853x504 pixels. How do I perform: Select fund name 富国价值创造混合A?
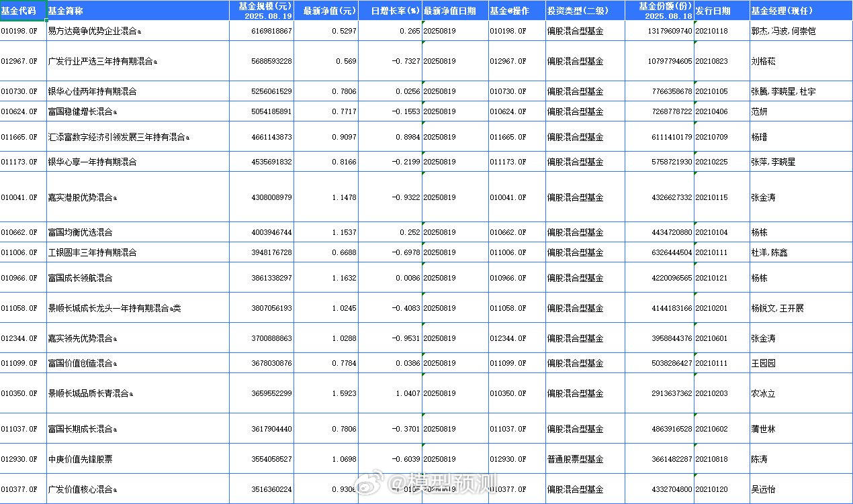138,363
